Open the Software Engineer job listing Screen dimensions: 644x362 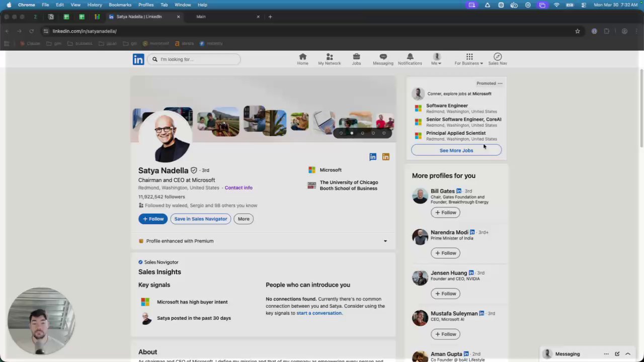[x=447, y=106]
